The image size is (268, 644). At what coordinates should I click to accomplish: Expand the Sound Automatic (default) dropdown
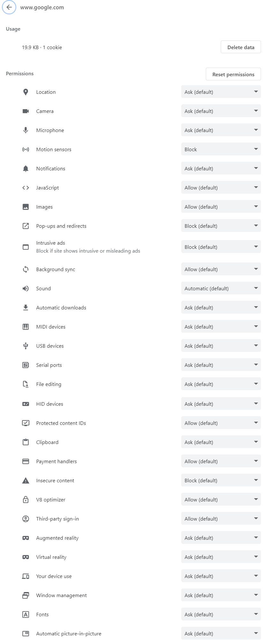point(221,288)
